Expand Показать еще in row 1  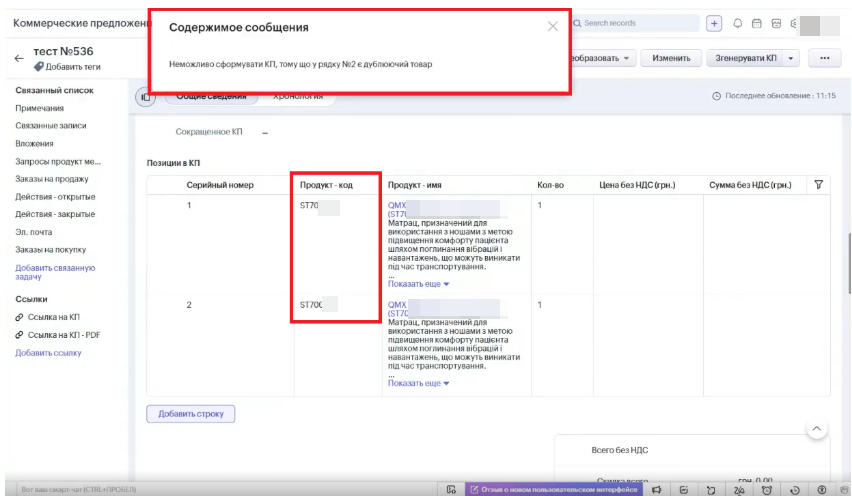point(418,284)
